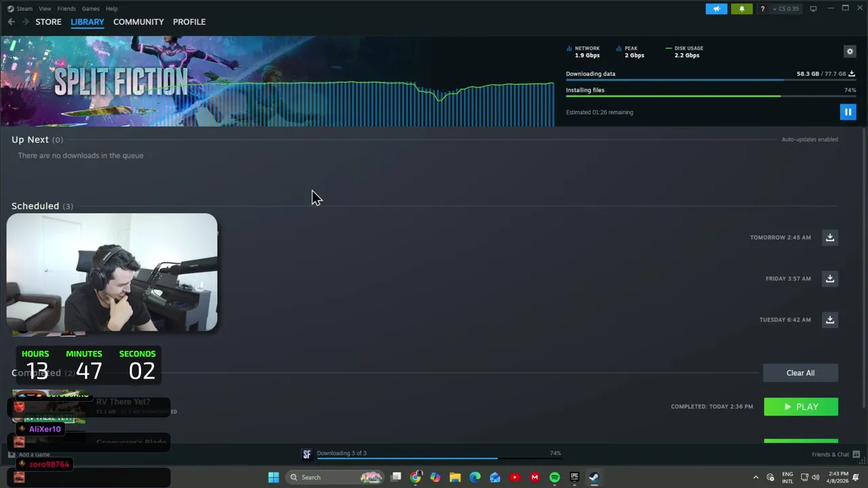Click the Downloading 3 of 3 status
Image resolution: width=868 pixels, height=488 pixels.
[x=342, y=453]
